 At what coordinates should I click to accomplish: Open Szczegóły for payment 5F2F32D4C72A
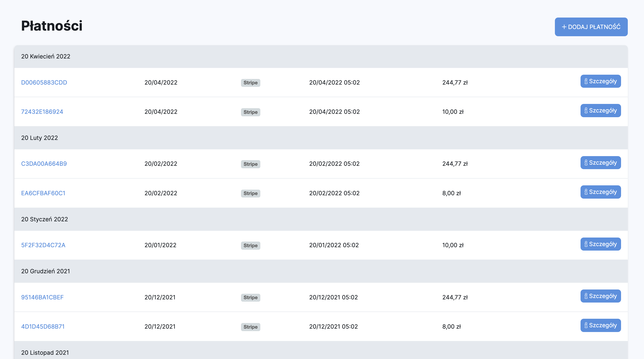[601, 244]
